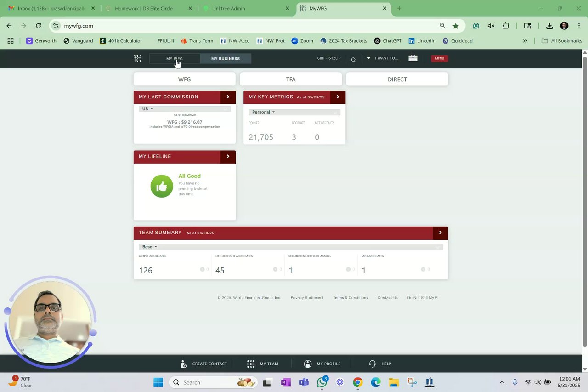Open Chrome extensions puzzle icon
Viewport: 588px width, 392px height.
(x=506, y=26)
